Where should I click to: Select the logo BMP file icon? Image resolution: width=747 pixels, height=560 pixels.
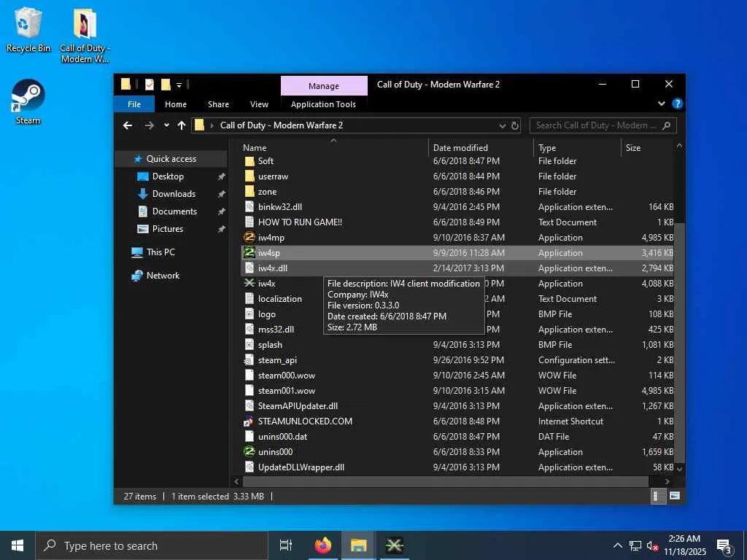click(249, 314)
